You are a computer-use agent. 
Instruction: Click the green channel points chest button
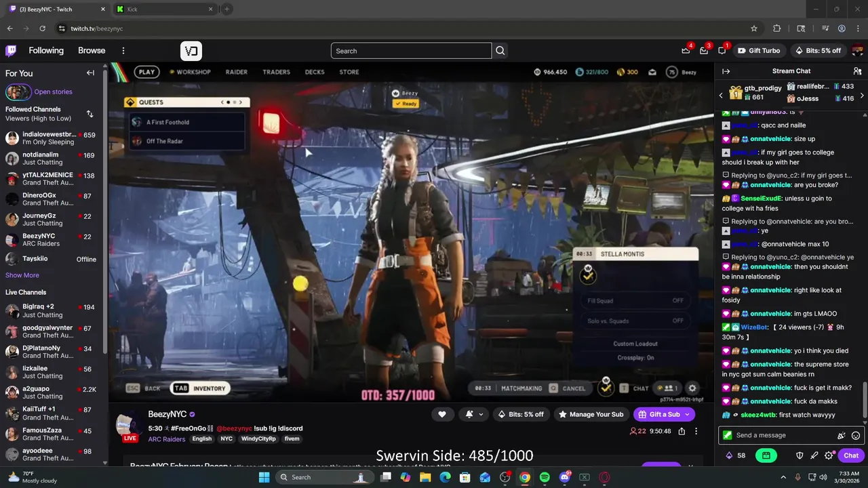[x=766, y=455]
